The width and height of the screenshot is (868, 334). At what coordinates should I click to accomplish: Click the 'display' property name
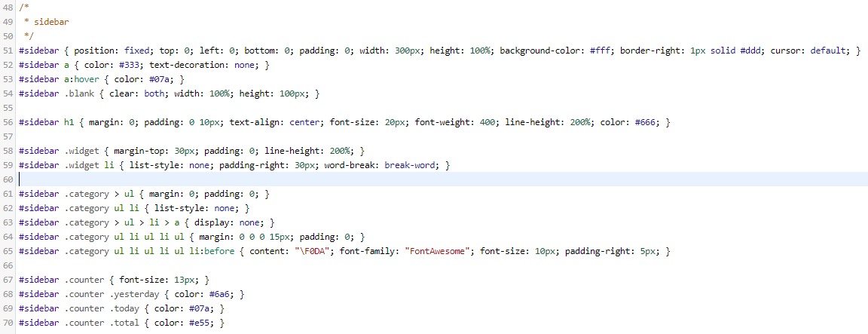[x=210, y=222]
